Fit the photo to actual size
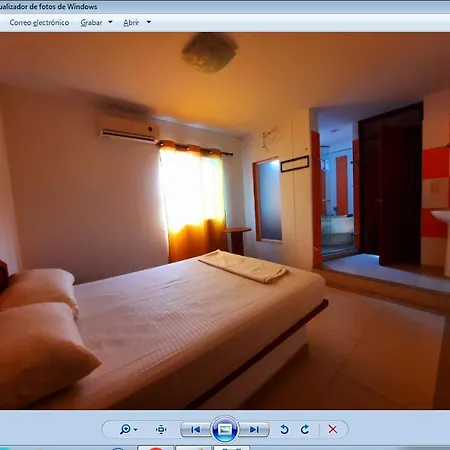This screenshot has height=450, width=450. click(161, 429)
